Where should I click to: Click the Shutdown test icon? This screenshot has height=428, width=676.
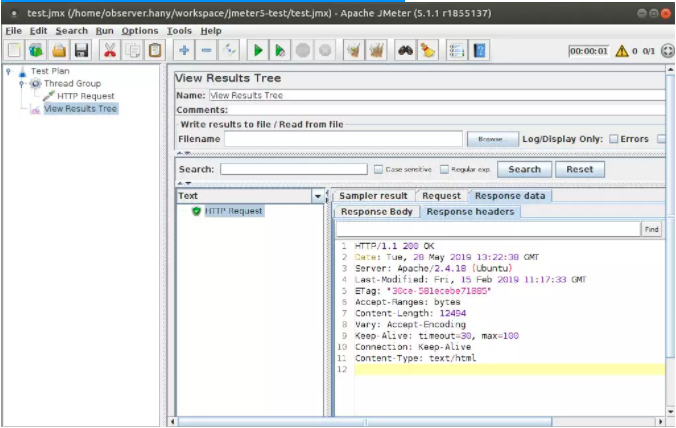[x=325, y=50]
